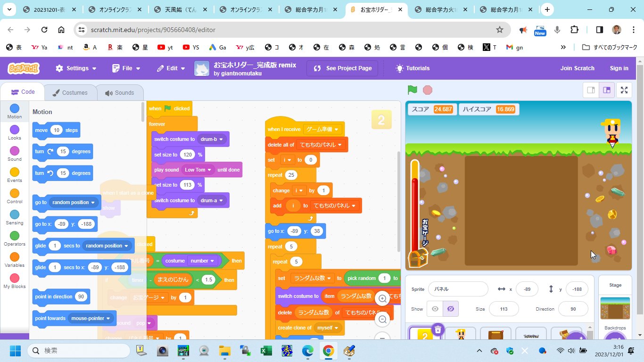
Task: Open すべてのブックマーク folder
Action: (x=610, y=47)
